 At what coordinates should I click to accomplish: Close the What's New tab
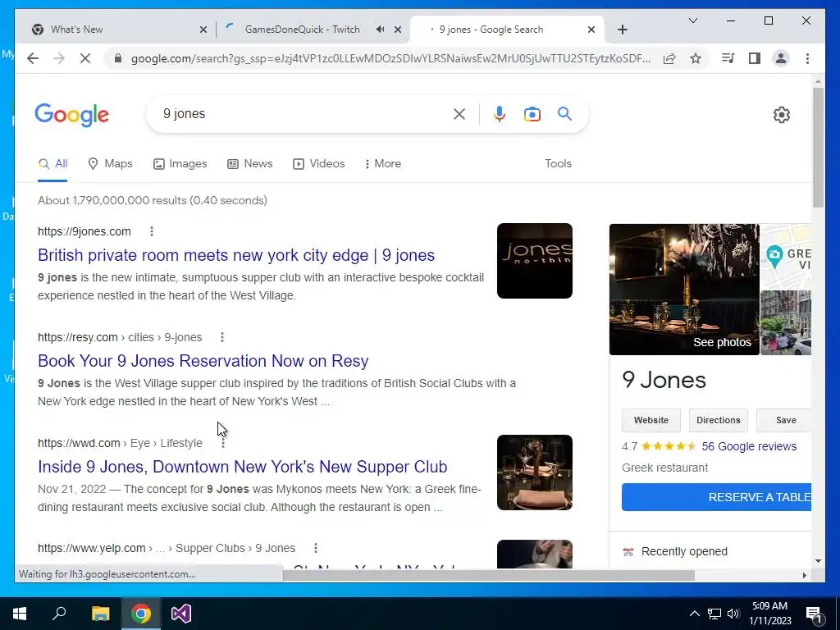[x=203, y=30]
